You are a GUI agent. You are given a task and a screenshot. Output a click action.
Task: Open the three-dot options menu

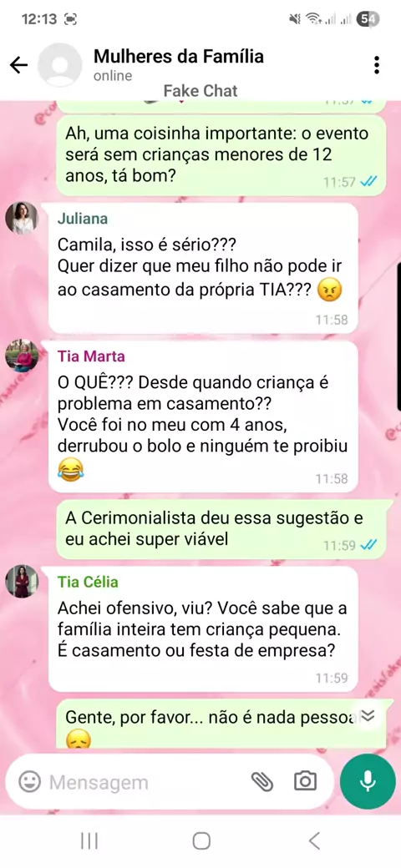pyautogui.click(x=377, y=65)
